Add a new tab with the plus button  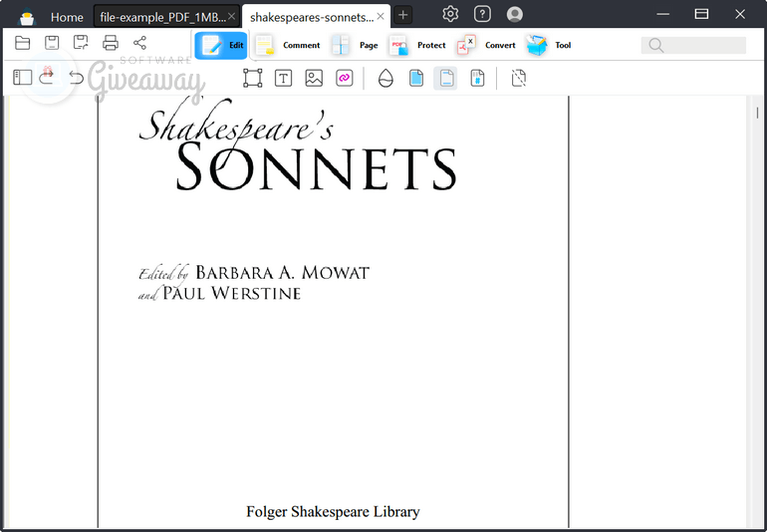(x=402, y=15)
